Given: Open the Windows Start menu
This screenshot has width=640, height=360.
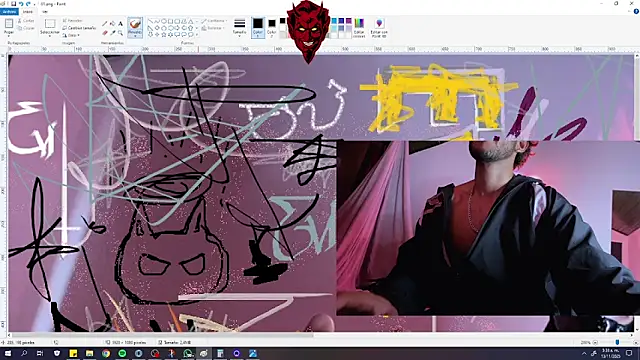Looking at the screenshot, I should pos(8,353).
